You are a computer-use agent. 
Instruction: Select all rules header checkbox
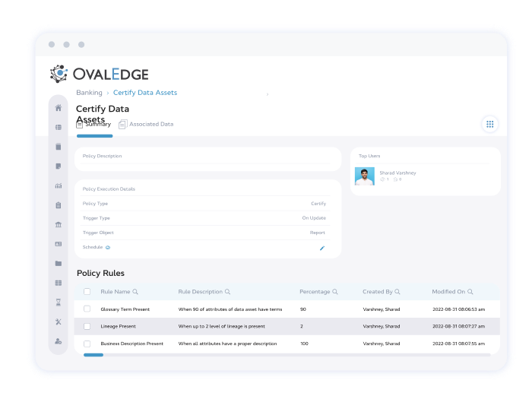[87, 291]
